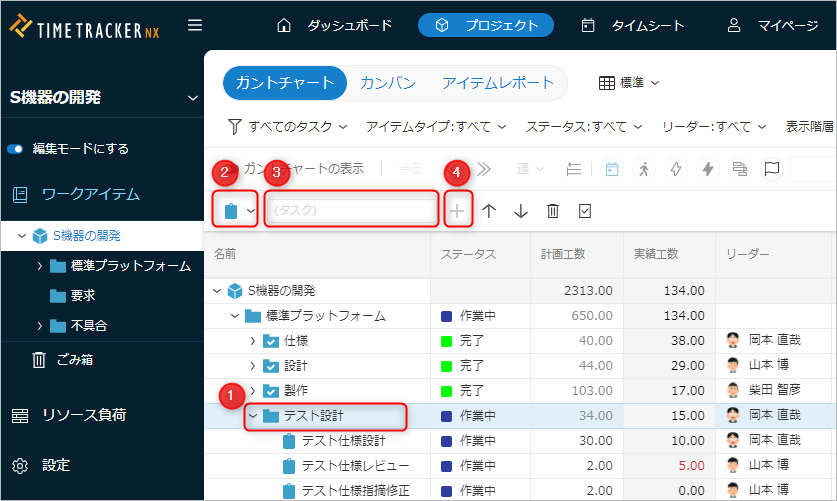This screenshot has width=837, height=501.
Task: Open タイムシート in the top navigation
Action: (634, 25)
